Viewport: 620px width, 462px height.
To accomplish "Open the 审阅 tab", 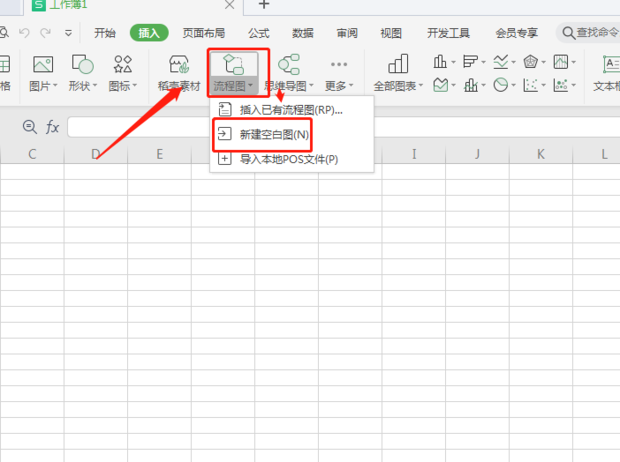I will [347, 33].
